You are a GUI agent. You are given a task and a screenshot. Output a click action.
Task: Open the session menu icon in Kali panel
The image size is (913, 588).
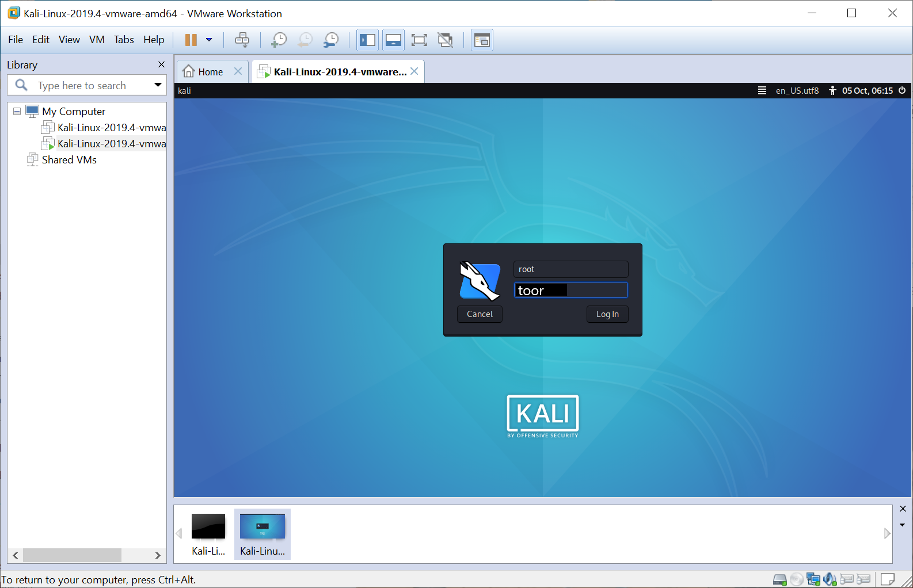(762, 90)
